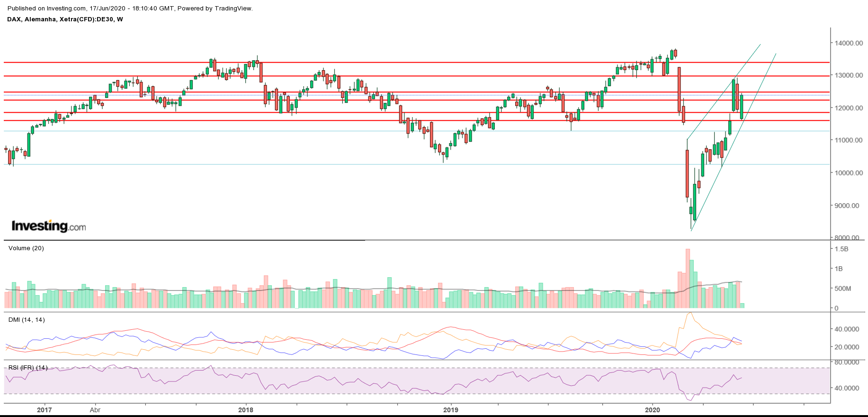The width and height of the screenshot is (868, 417).
Task: Select the 8000.00 price axis label
Action: click(x=847, y=237)
